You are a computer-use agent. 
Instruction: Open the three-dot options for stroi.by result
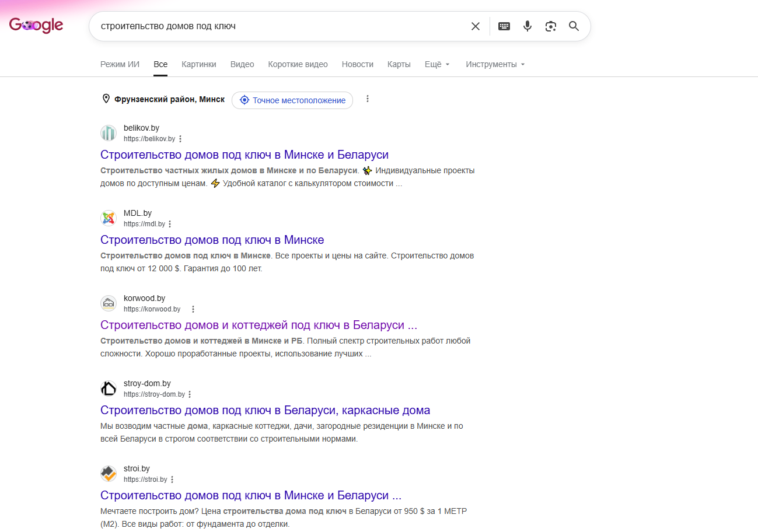tap(172, 480)
